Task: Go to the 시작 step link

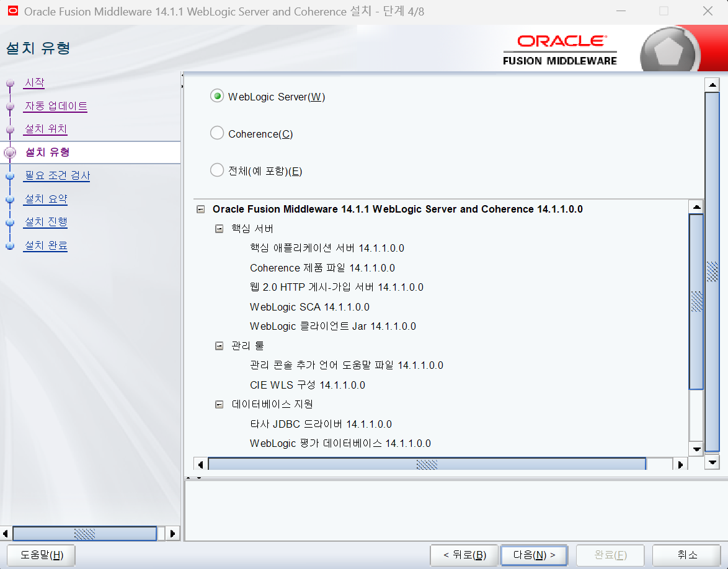Action: 34,82
